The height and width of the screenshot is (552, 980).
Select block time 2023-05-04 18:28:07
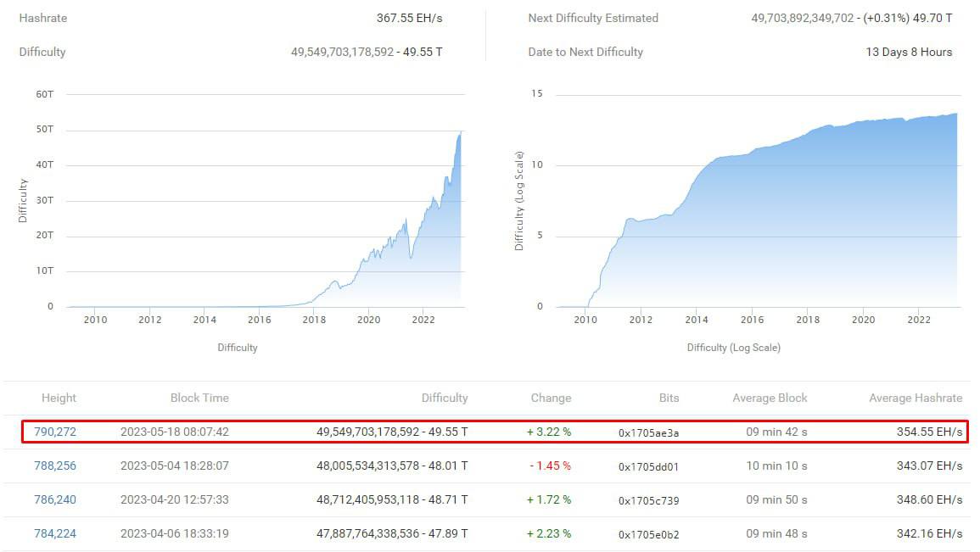(175, 466)
